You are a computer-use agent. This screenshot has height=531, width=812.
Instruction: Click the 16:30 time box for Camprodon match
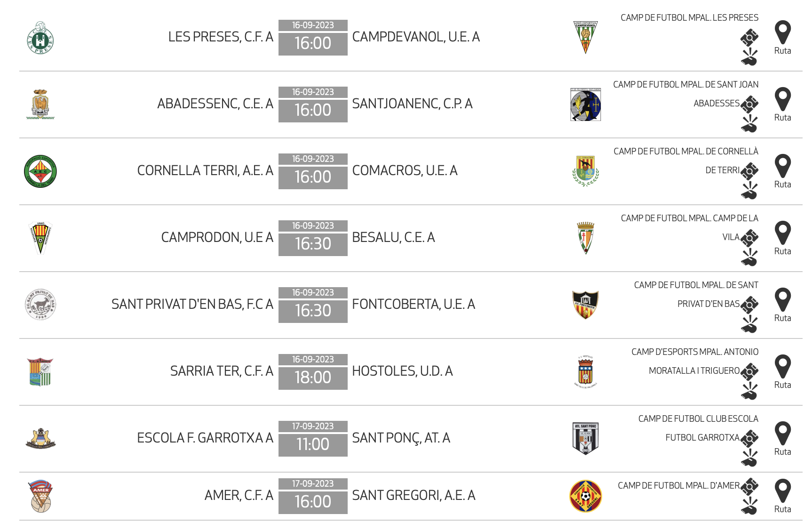coord(313,243)
